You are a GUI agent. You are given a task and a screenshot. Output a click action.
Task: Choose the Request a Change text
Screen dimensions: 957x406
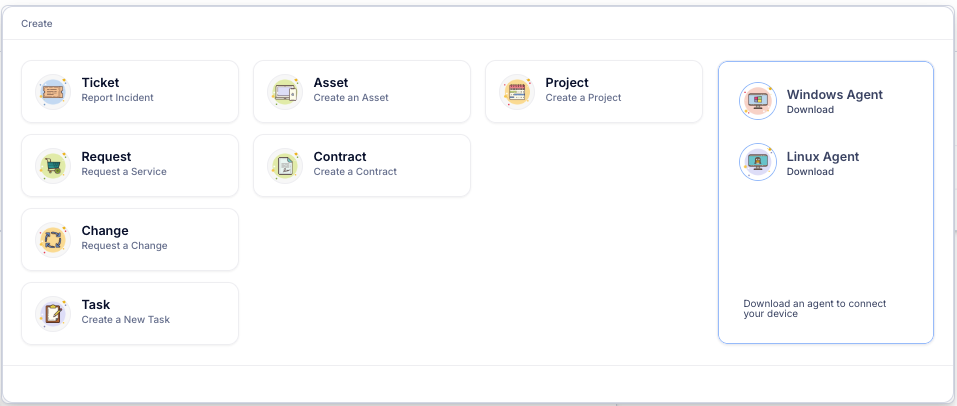[124, 246]
